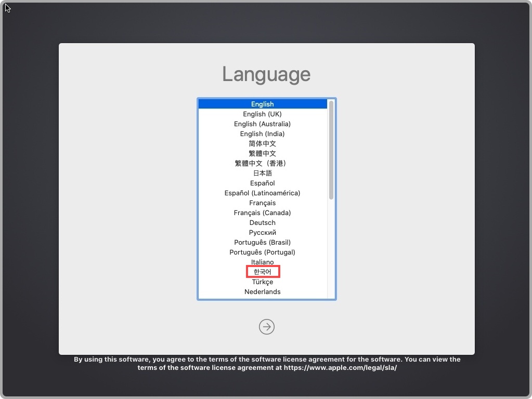Select 繁體中文 language row
The height and width of the screenshot is (399, 532).
point(263,153)
